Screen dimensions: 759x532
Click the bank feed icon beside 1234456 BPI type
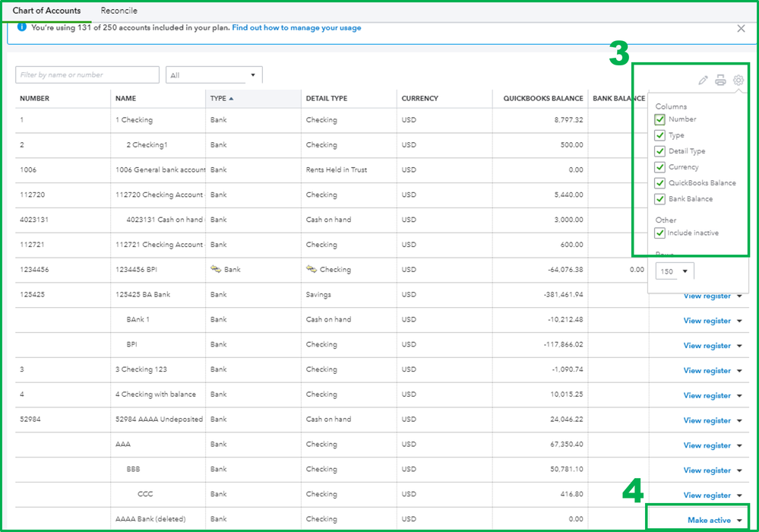click(x=216, y=269)
